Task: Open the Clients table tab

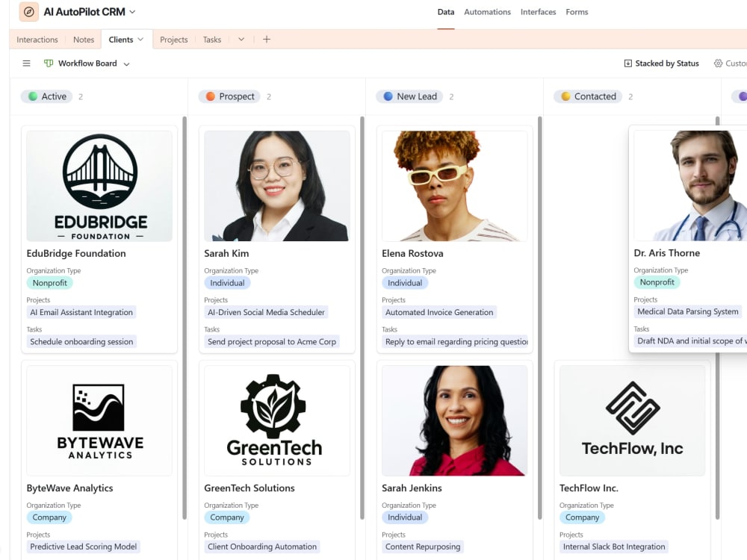Action: [x=121, y=40]
